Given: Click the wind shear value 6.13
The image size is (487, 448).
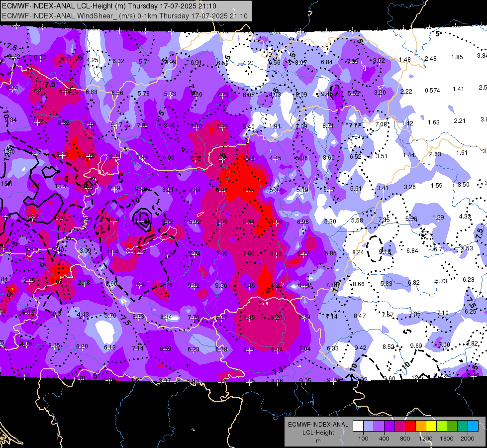Looking at the screenshot, I should click(109, 347).
